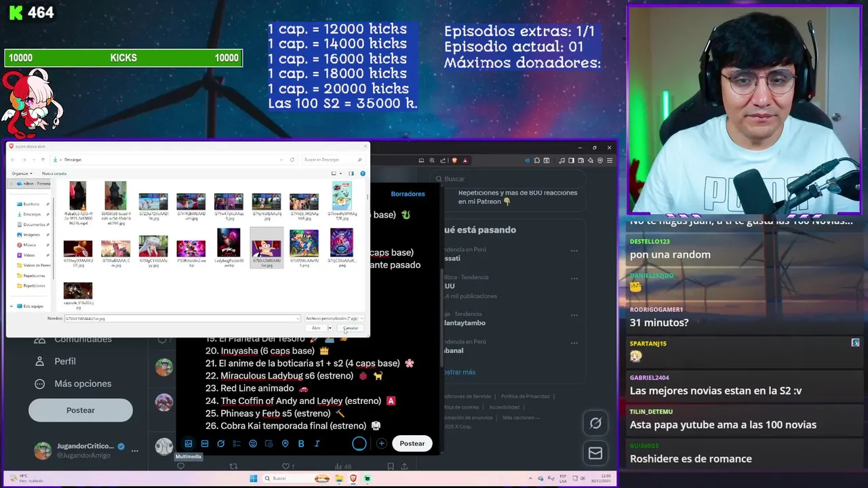Add location tag from the composer toolbar

tap(285, 444)
